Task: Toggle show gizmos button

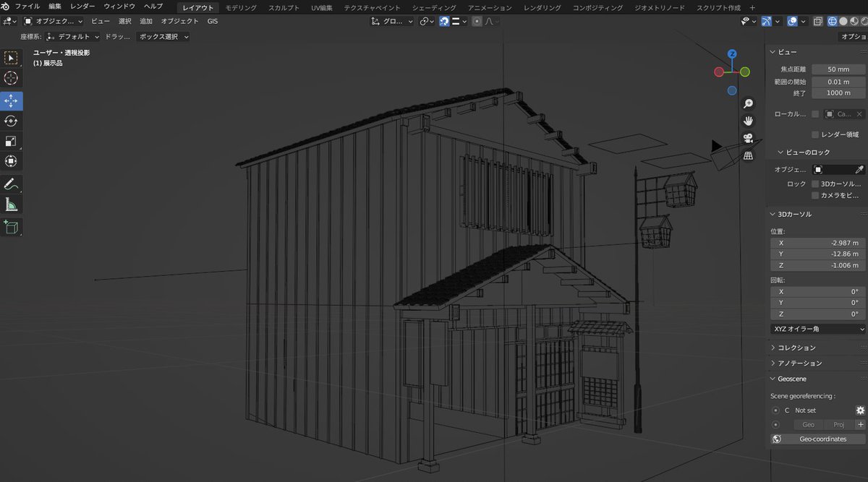Action: coord(767,21)
